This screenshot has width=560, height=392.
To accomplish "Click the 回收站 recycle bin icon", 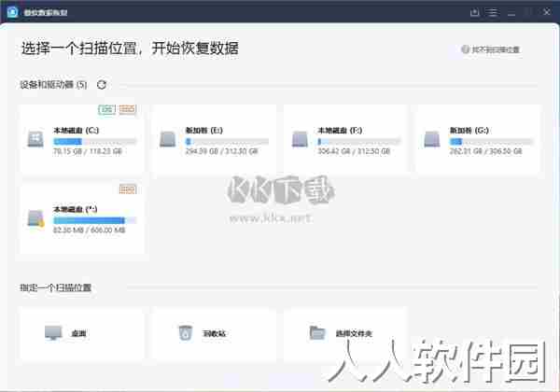I will pyautogui.click(x=186, y=333).
